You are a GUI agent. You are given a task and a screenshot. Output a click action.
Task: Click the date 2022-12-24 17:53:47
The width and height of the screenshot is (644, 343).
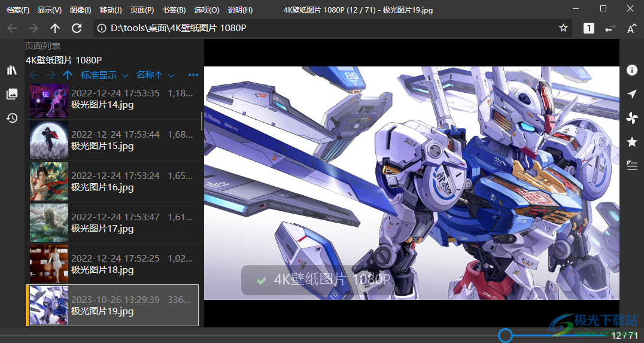tap(116, 217)
